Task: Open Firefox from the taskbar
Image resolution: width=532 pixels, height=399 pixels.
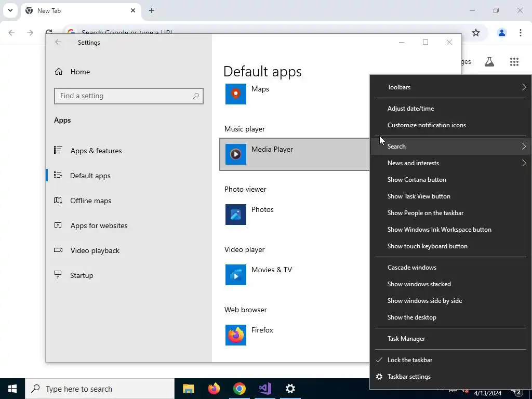Action: (214, 389)
